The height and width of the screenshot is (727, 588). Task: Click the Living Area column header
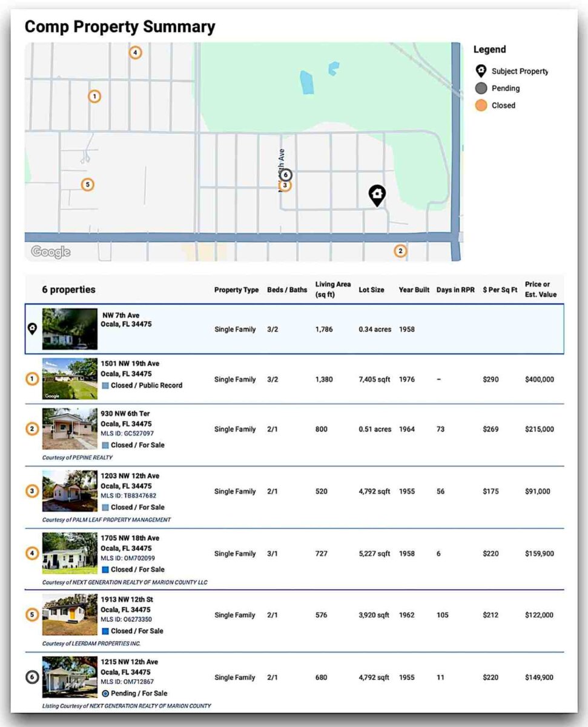pos(332,290)
